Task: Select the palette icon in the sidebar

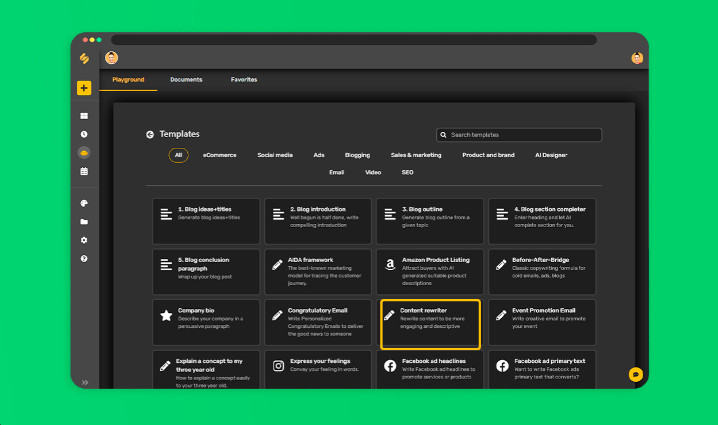Action: (x=84, y=203)
